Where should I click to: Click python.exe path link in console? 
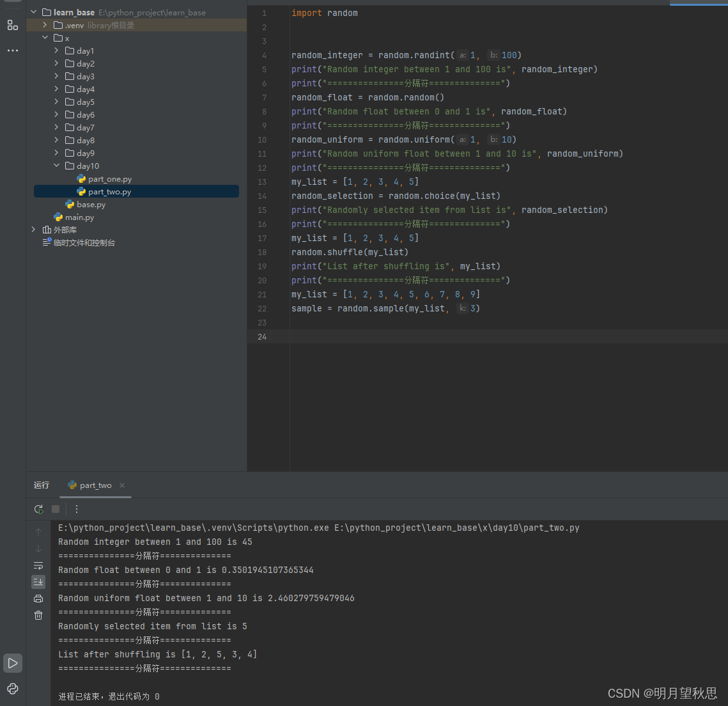[193, 528]
